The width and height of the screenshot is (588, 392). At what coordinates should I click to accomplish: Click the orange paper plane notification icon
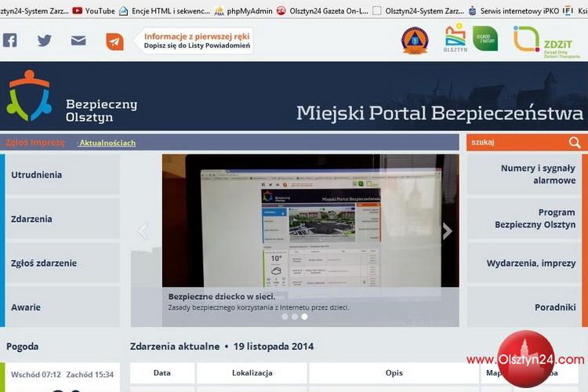coord(114,42)
